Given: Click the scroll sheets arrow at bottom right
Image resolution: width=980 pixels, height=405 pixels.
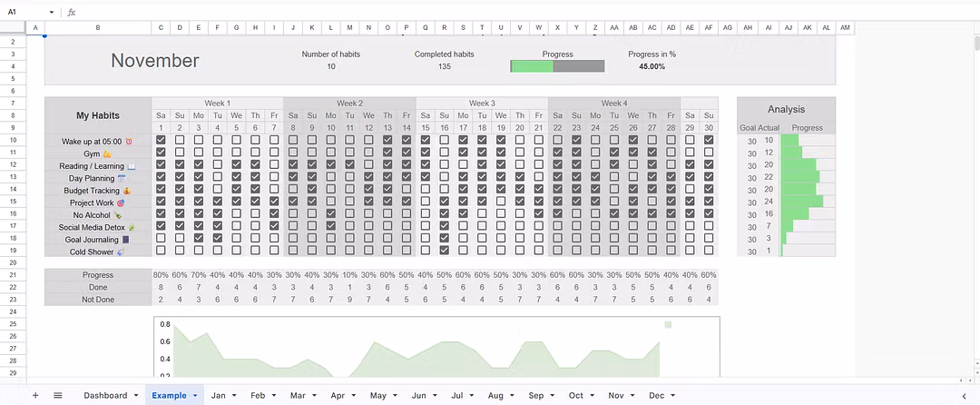Looking at the screenshot, I should [x=964, y=396].
